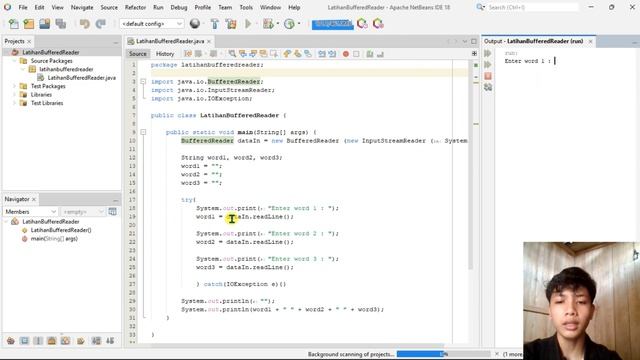Click the Navigator filter table icon beside empty dropdown
640x360 pixels.
(113, 211)
